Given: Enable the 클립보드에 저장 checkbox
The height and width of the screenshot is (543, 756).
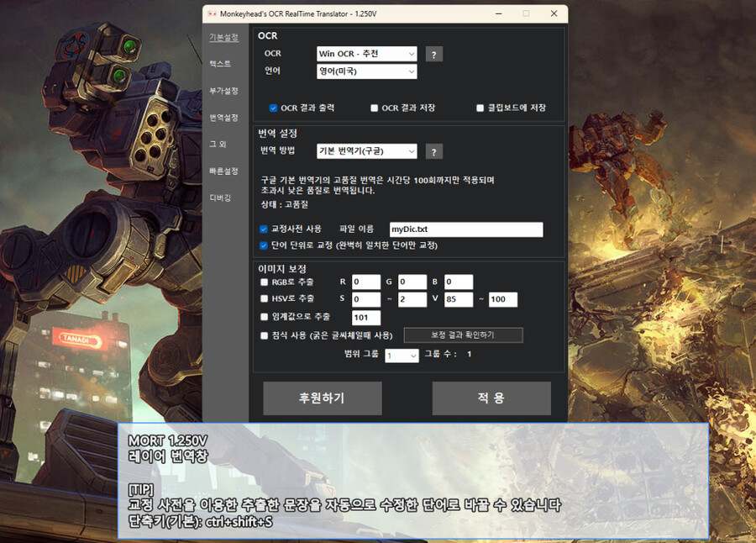Looking at the screenshot, I should (x=480, y=108).
